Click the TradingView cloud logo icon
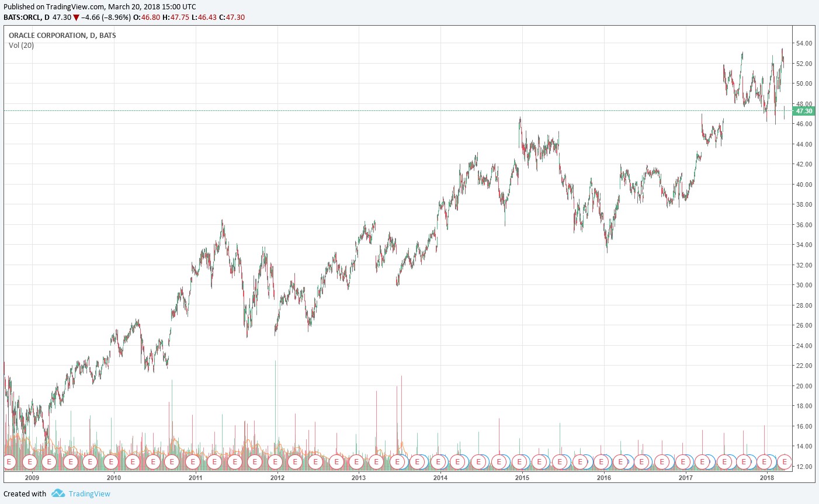The image size is (819, 504). pos(58,493)
